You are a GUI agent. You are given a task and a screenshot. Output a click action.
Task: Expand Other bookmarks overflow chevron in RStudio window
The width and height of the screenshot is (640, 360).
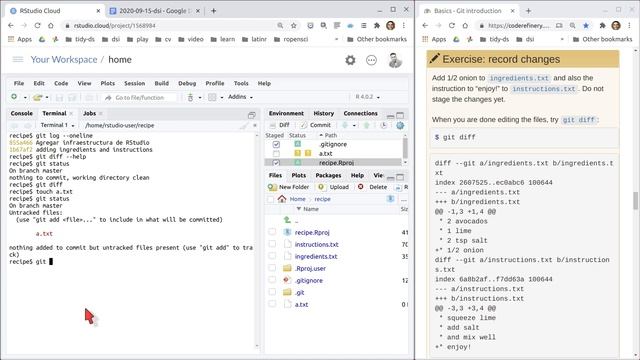[x=336, y=40]
